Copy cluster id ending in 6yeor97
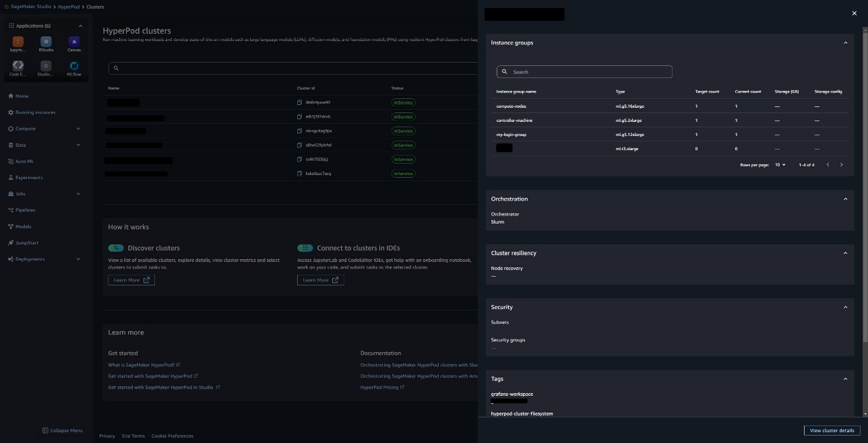Screen dimensions: 868x443 coord(300,102)
